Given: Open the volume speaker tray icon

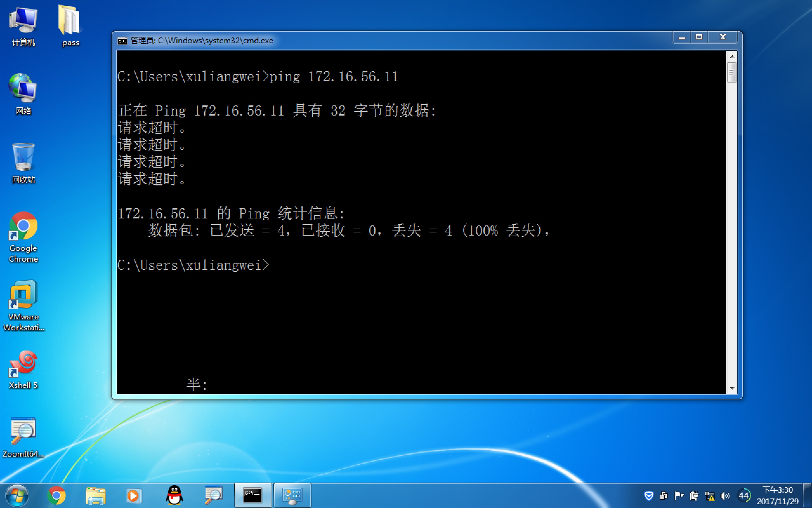Looking at the screenshot, I should coord(725,496).
